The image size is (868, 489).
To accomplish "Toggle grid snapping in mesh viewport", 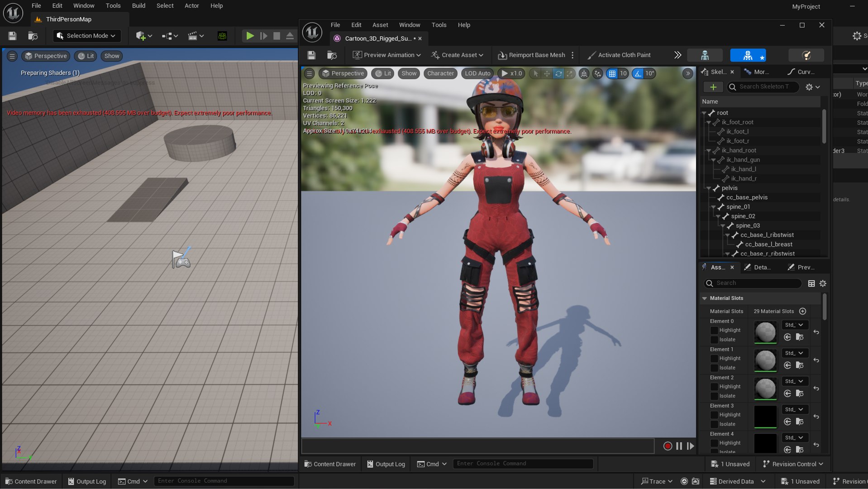I will pos(612,73).
